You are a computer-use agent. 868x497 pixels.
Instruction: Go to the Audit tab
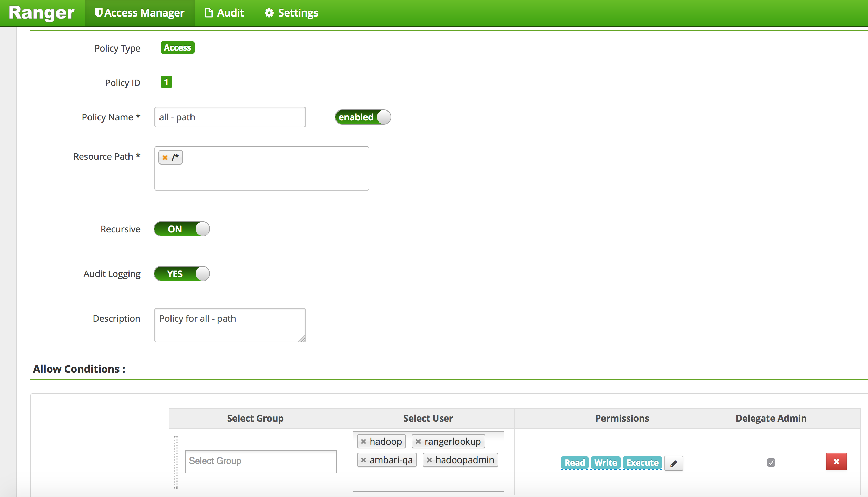pyautogui.click(x=225, y=13)
